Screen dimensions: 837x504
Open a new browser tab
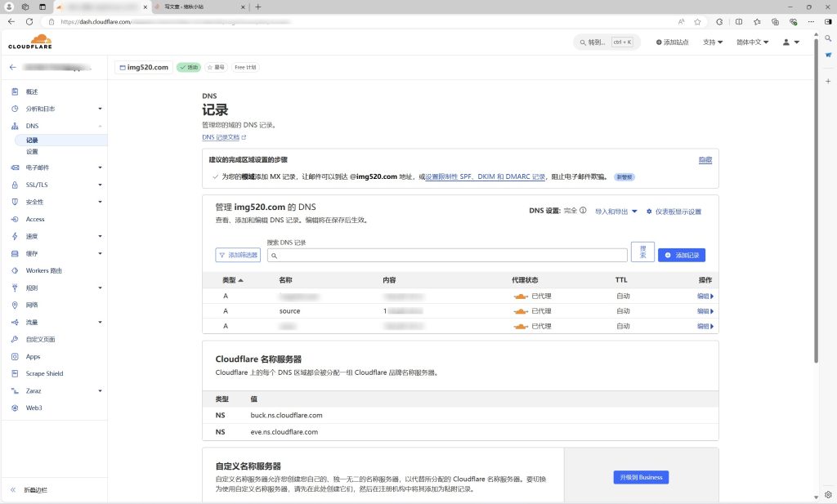click(257, 7)
